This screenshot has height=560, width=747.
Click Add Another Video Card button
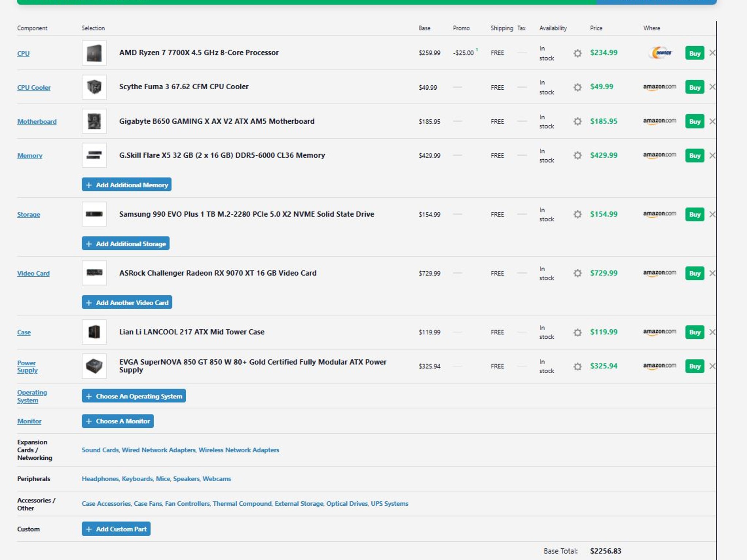[127, 303]
